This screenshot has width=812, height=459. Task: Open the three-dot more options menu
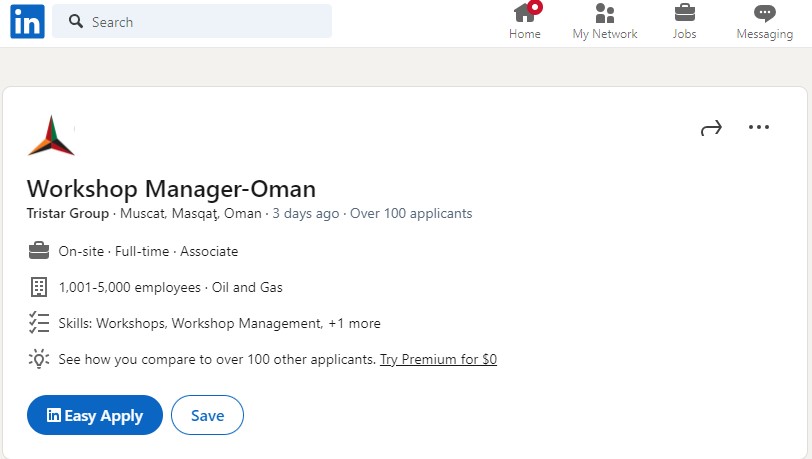point(759,127)
